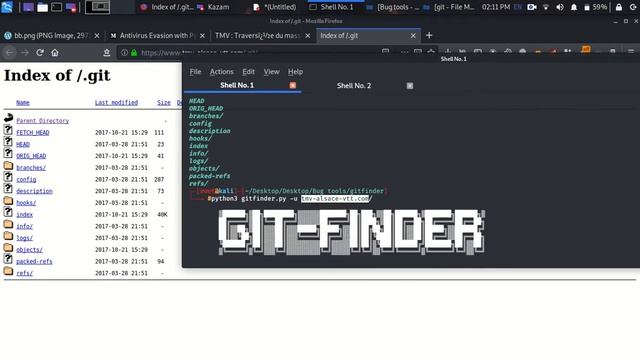Go to Firefox home page

coord(55,53)
